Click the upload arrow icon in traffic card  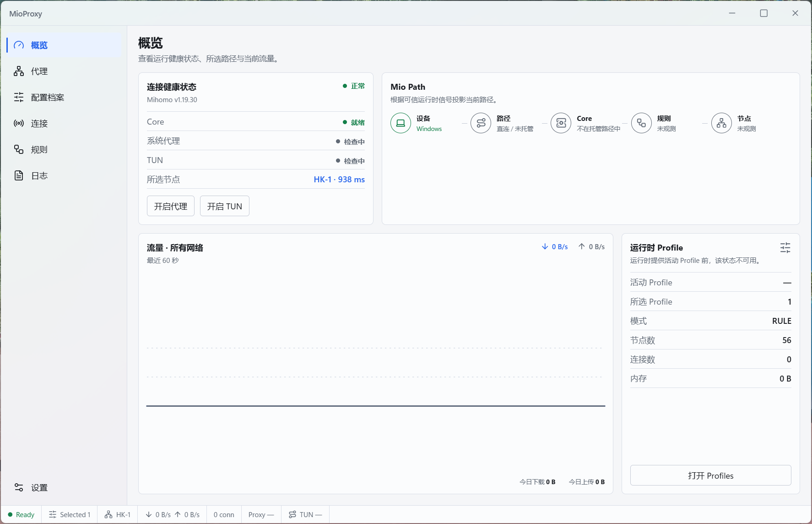[x=582, y=246]
